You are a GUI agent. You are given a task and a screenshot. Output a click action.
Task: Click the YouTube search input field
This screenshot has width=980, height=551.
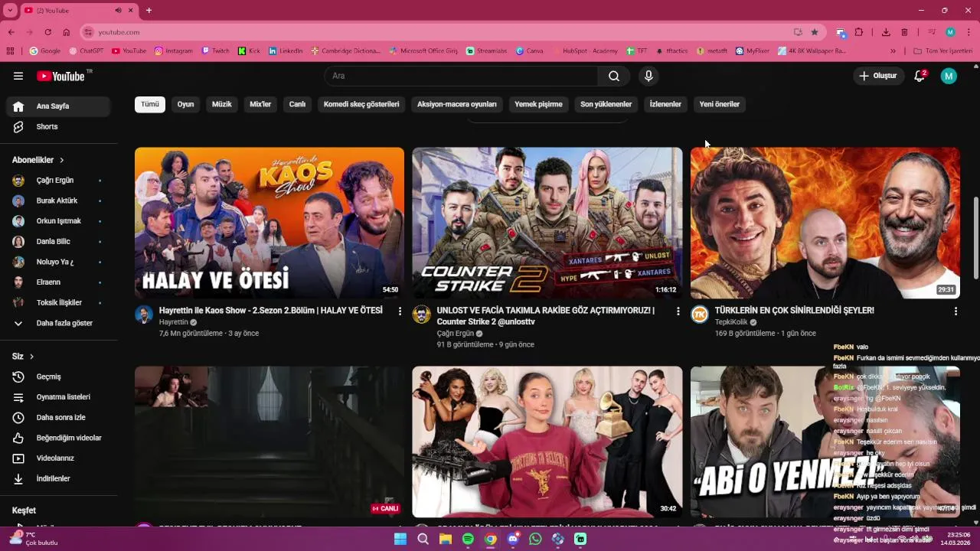[461, 76]
